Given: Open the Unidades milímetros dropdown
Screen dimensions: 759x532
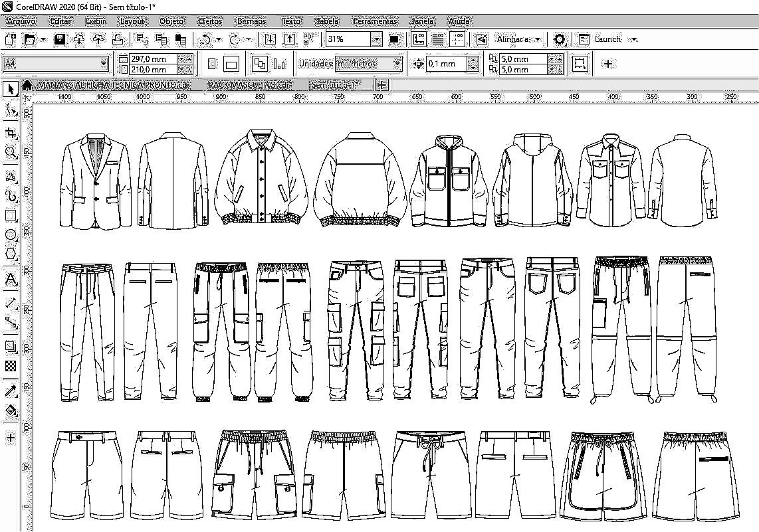Looking at the screenshot, I should coord(397,63).
